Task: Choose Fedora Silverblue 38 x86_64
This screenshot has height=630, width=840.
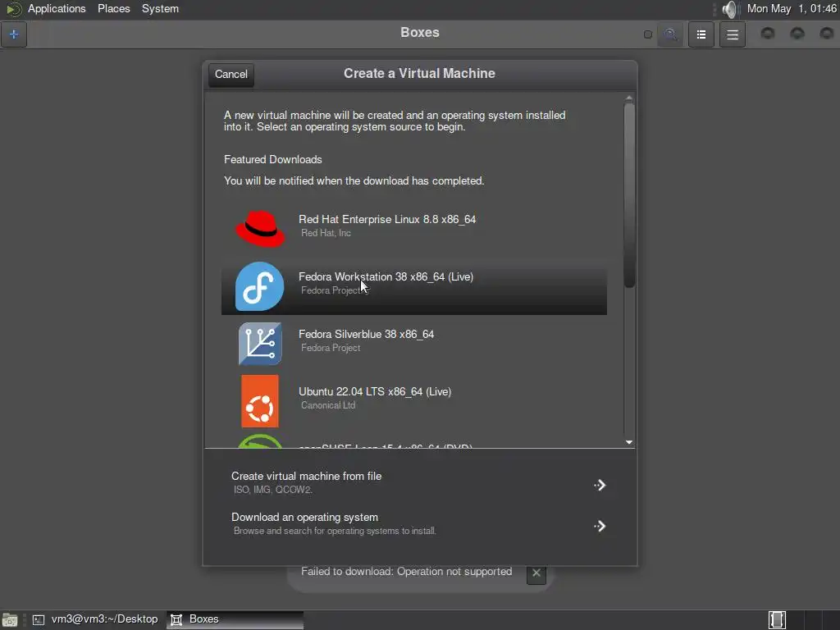Action: (414, 344)
